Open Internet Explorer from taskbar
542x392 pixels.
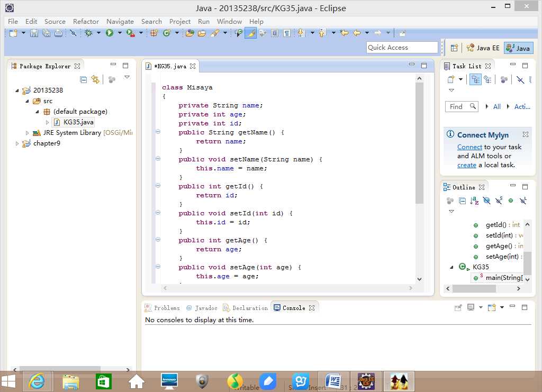(37, 381)
